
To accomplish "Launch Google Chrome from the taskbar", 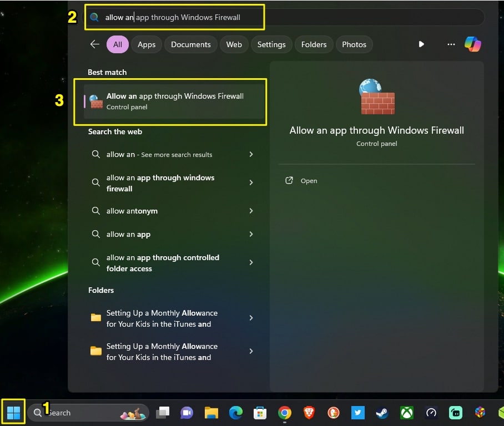I will tap(284, 413).
